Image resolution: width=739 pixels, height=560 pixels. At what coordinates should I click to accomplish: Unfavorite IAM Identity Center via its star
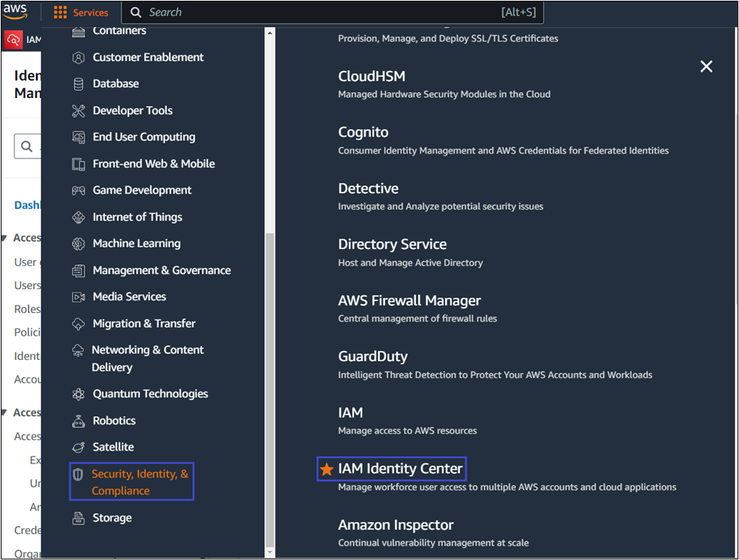click(327, 468)
